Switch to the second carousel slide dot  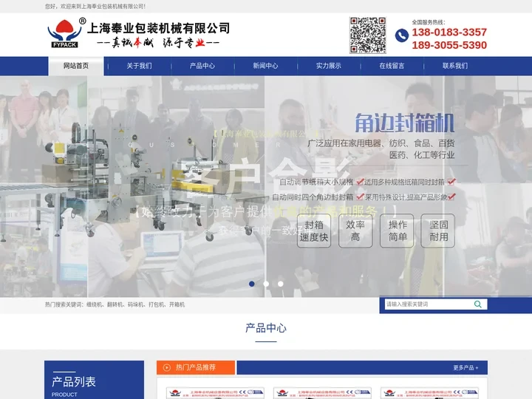tap(266, 284)
